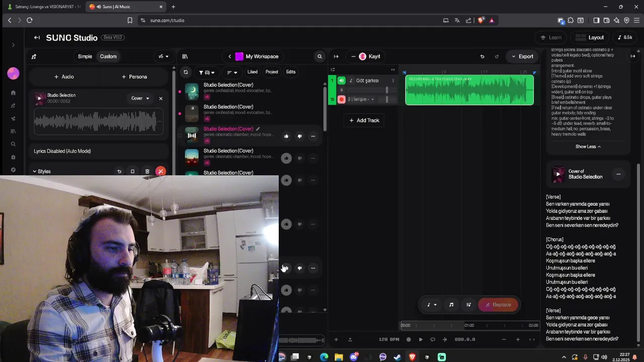Adjust the input gain slider beside İletişim
This screenshot has height=362, width=644.
pos(387,100)
